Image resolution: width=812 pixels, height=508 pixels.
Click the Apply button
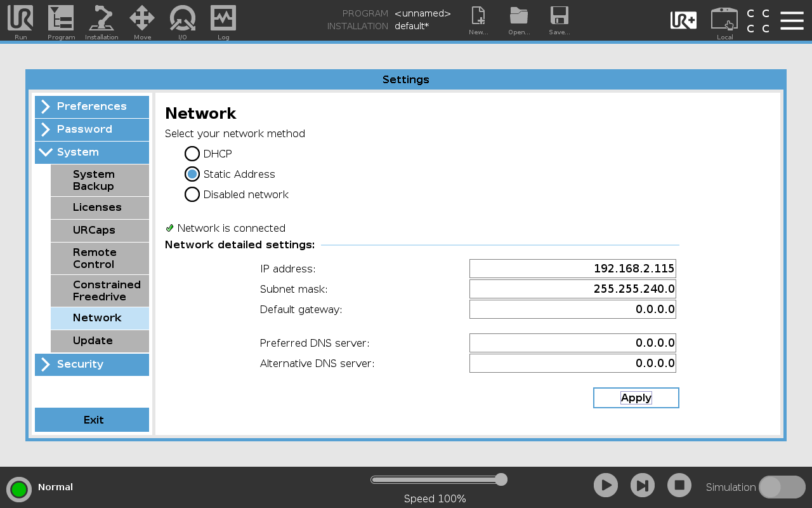(636, 398)
